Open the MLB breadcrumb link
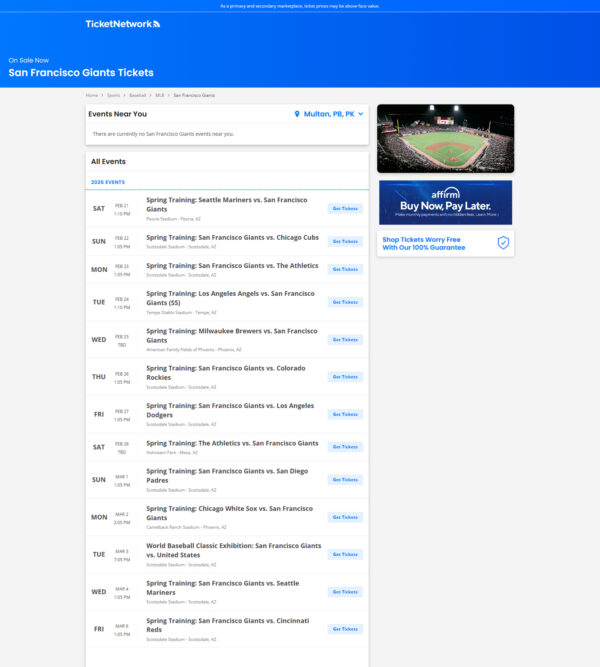 click(160, 95)
